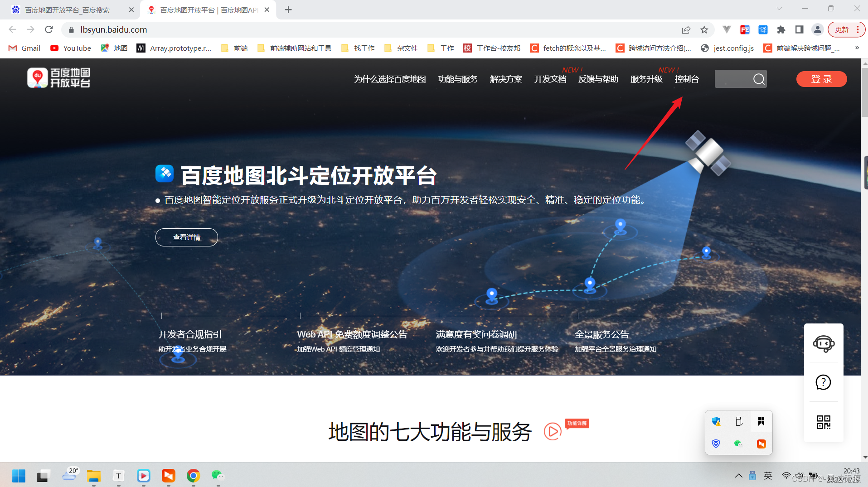The image size is (868, 487).
Task: Click the help question mark icon
Action: 823,382
